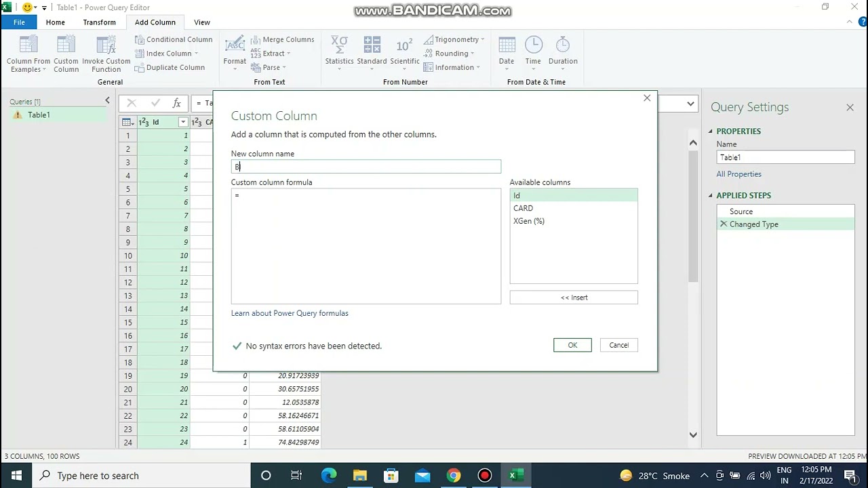Click the table corner menu icon
868x488 pixels.
127,122
